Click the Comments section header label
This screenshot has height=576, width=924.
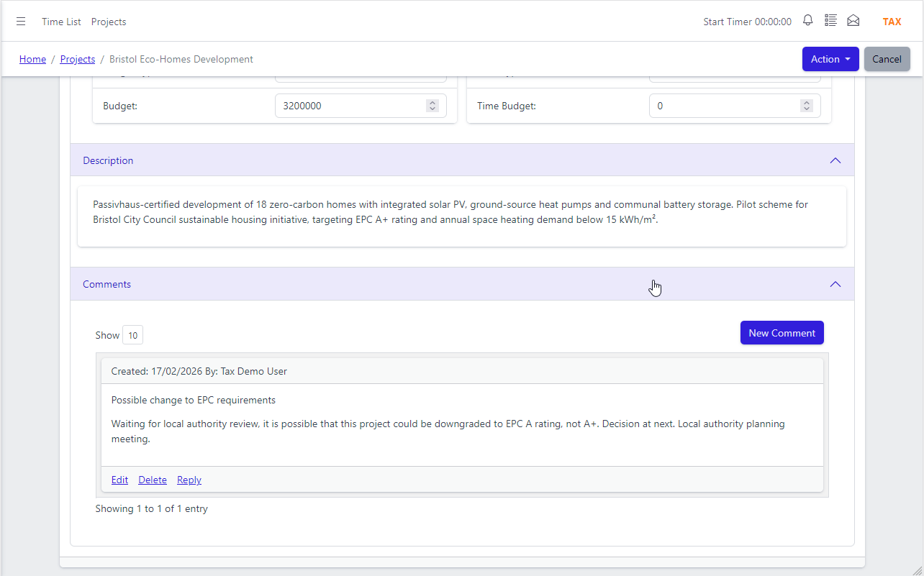(107, 284)
